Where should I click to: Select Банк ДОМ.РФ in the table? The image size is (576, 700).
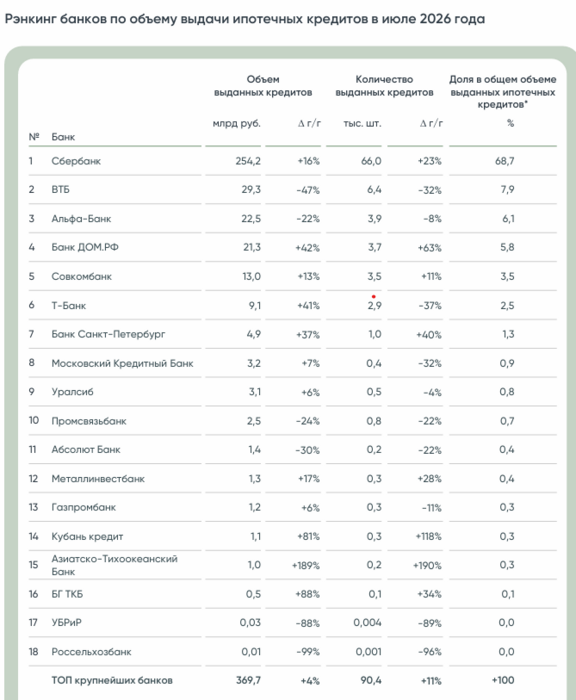coord(85,247)
